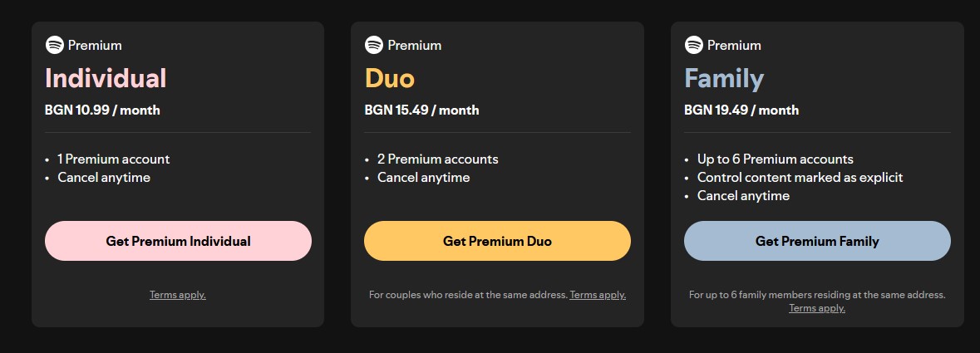Open Terms apply link under Individual plan
980x353 pixels.
click(178, 295)
